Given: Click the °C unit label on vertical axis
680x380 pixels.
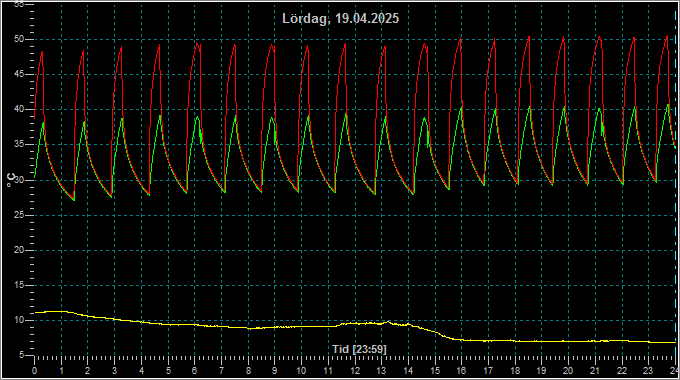Looking at the screenshot, I should (x=11, y=180).
